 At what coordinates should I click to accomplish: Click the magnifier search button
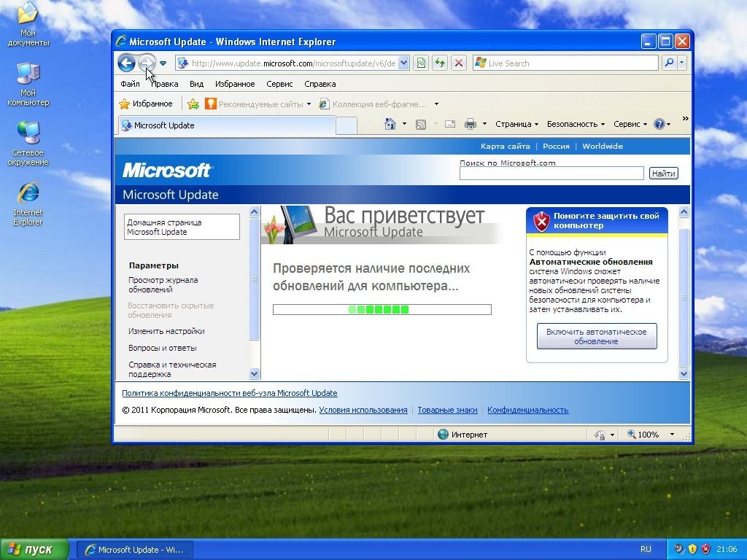(669, 63)
